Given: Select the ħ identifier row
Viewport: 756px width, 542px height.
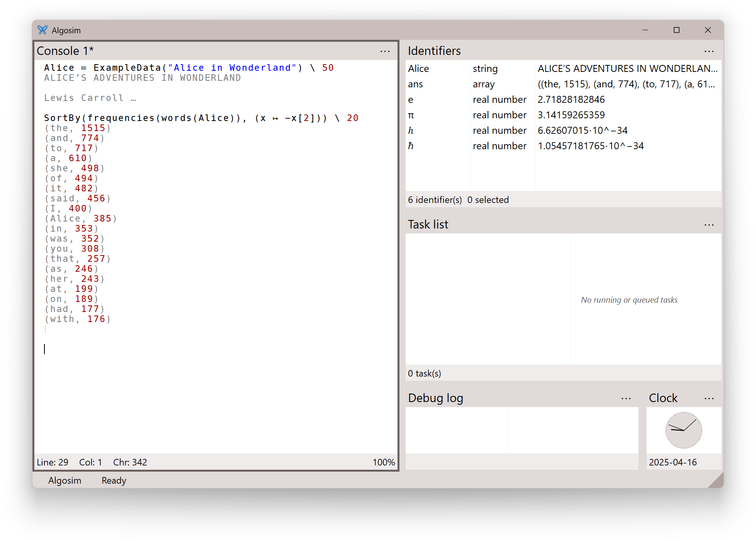Looking at the screenshot, I should tap(563, 146).
